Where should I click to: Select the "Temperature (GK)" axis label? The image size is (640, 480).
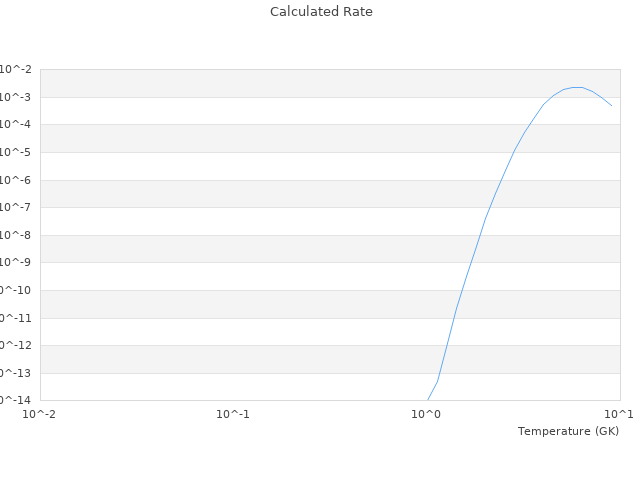(x=568, y=431)
